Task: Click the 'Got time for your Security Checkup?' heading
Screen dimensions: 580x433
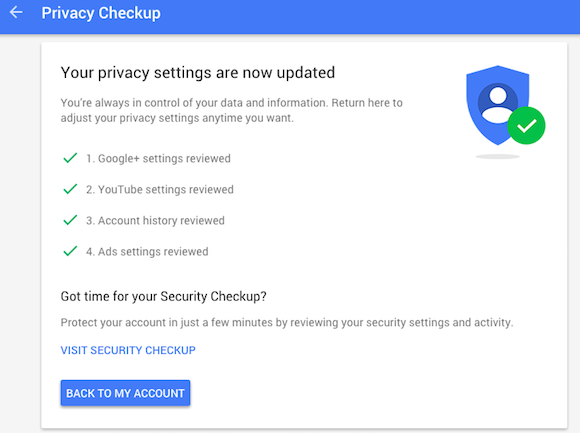Action: 163,296
